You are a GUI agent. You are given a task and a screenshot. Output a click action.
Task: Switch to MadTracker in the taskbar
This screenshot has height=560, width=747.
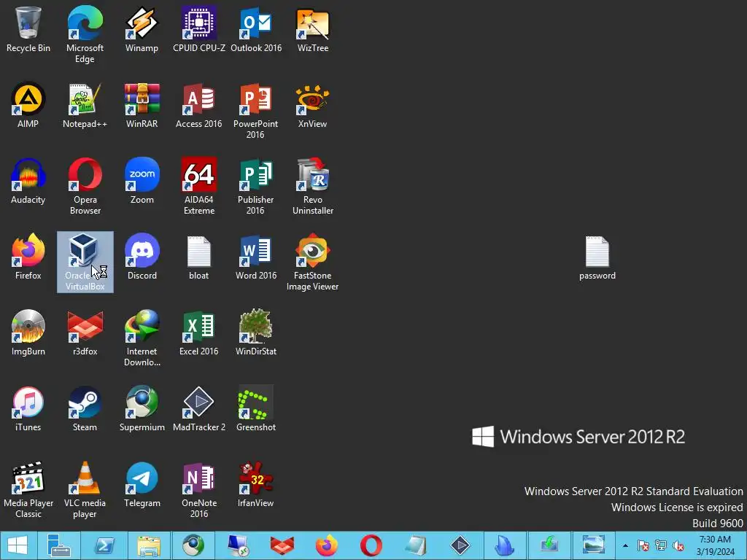click(x=460, y=545)
